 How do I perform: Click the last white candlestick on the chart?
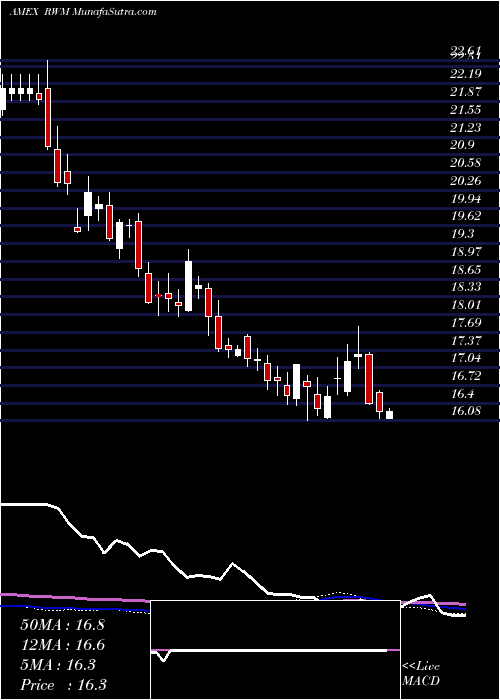[390, 414]
